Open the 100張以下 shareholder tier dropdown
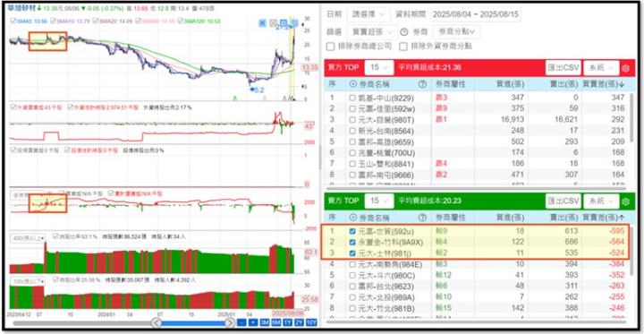Image resolution: width=644 pixels, height=334 pixels. (28, 281)
